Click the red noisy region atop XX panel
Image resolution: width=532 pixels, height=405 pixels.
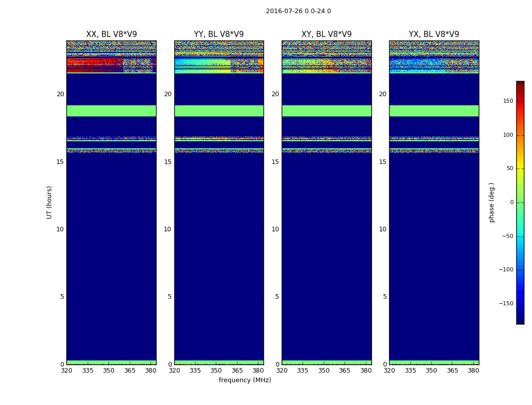coord(95,65)
